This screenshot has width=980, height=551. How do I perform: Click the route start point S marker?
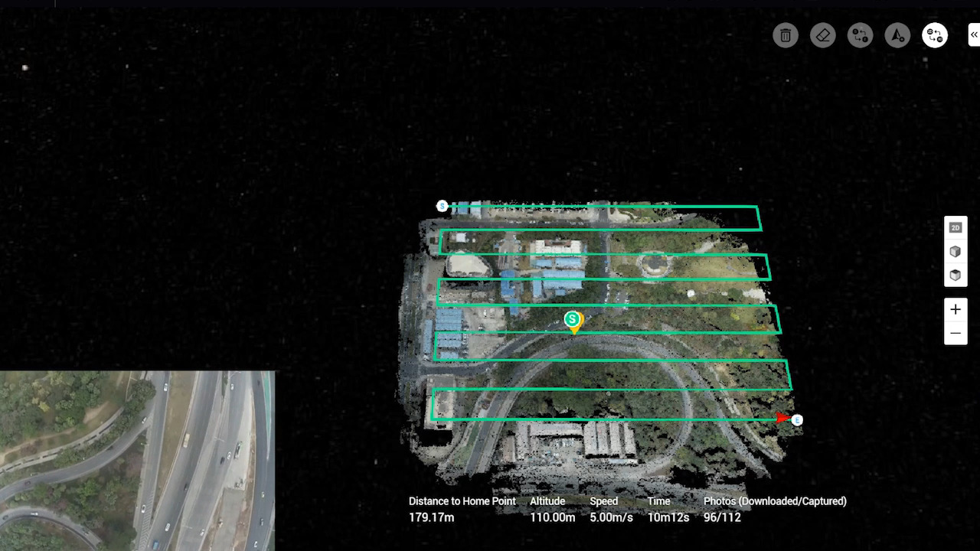click(x=442, y=206)
